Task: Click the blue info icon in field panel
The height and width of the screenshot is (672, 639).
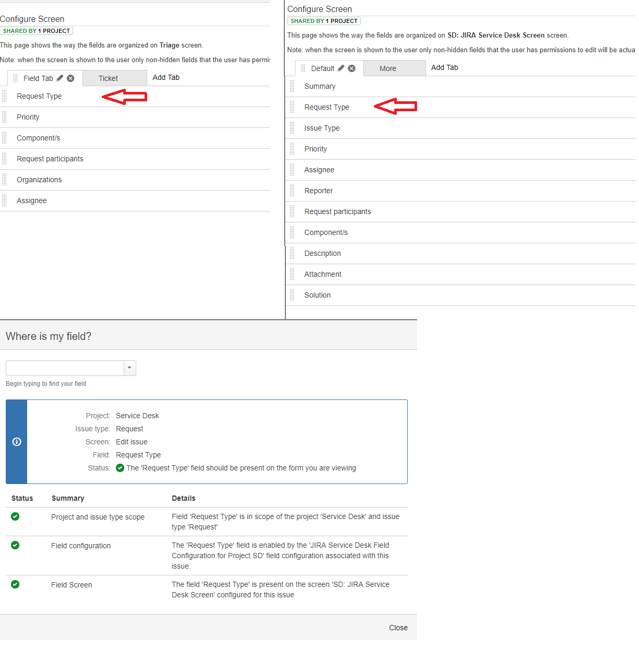Action: click(17, 442)
